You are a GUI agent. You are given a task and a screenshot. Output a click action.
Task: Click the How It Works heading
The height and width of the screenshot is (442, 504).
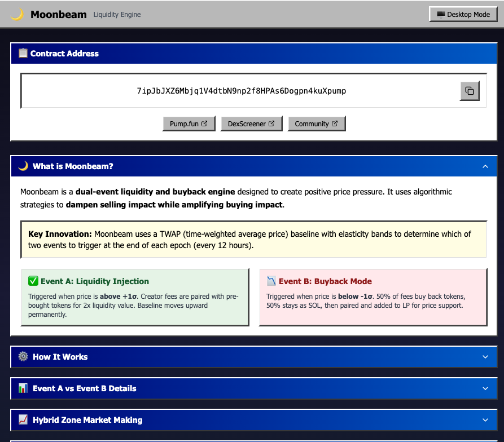click(60, 357)
